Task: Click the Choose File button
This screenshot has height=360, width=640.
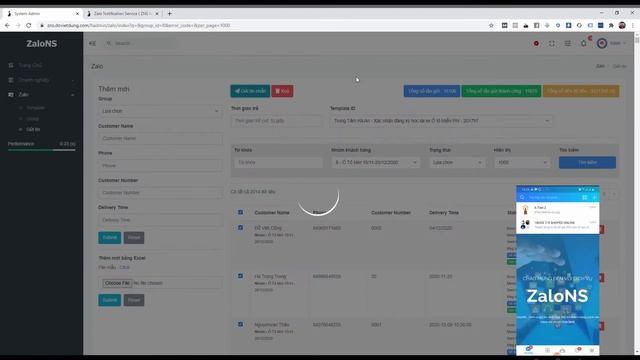Action: (x=117, y=283)
